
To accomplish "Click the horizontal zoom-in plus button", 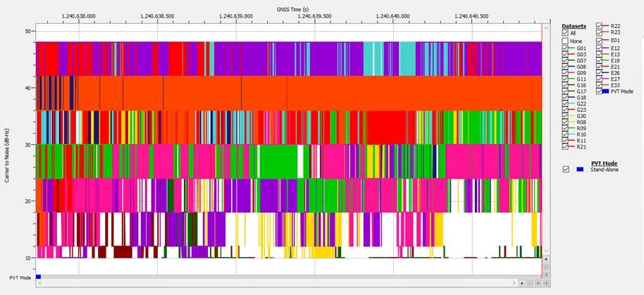I will point(521,283).
